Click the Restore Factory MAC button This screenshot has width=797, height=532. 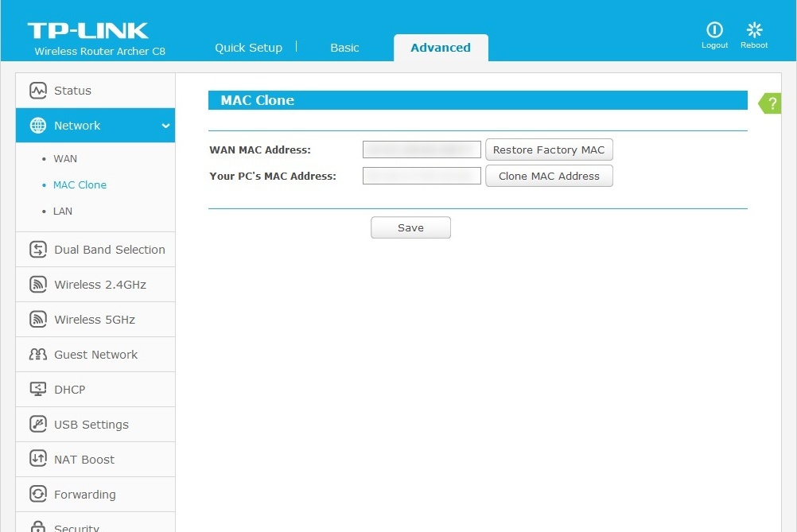(x=549, y=150)
